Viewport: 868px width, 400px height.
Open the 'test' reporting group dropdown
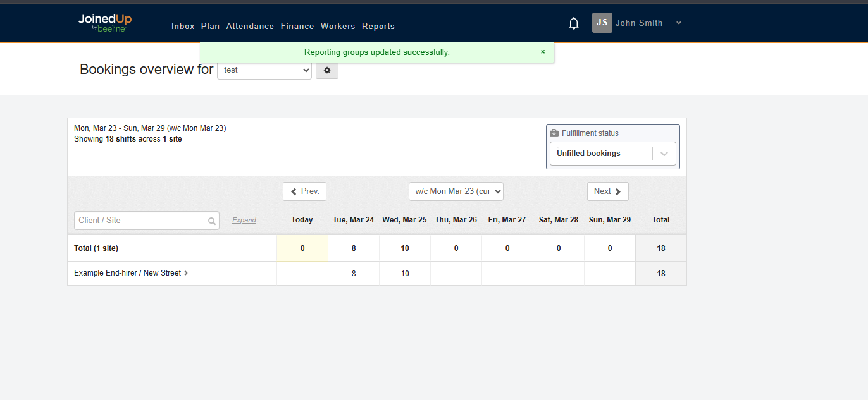[x=264, y=70]
